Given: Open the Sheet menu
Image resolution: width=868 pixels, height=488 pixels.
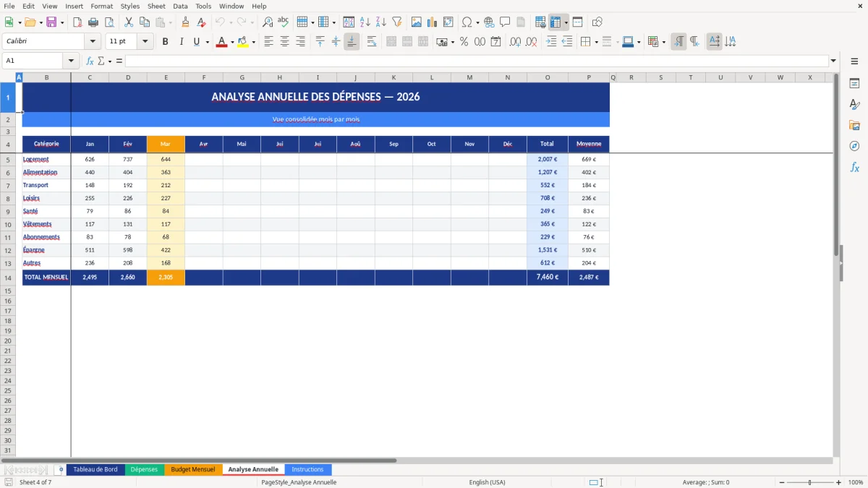Looking at the screenshot, I should (x=156, y=6).
